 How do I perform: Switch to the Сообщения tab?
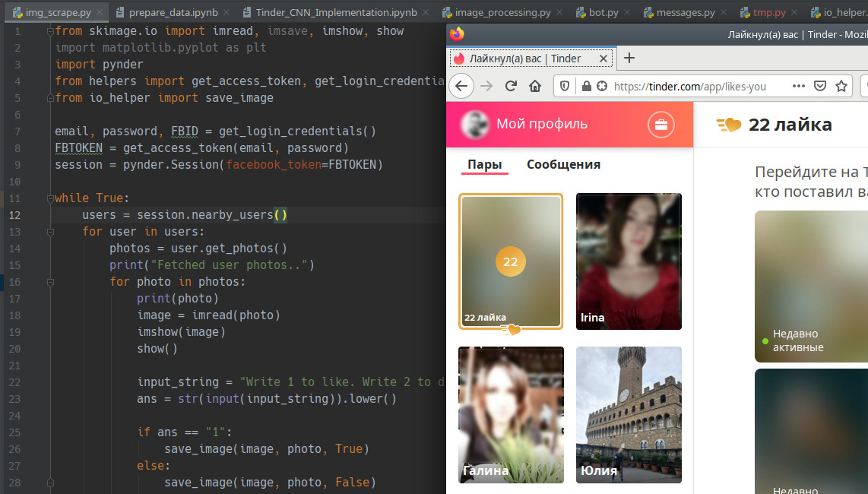563,164
